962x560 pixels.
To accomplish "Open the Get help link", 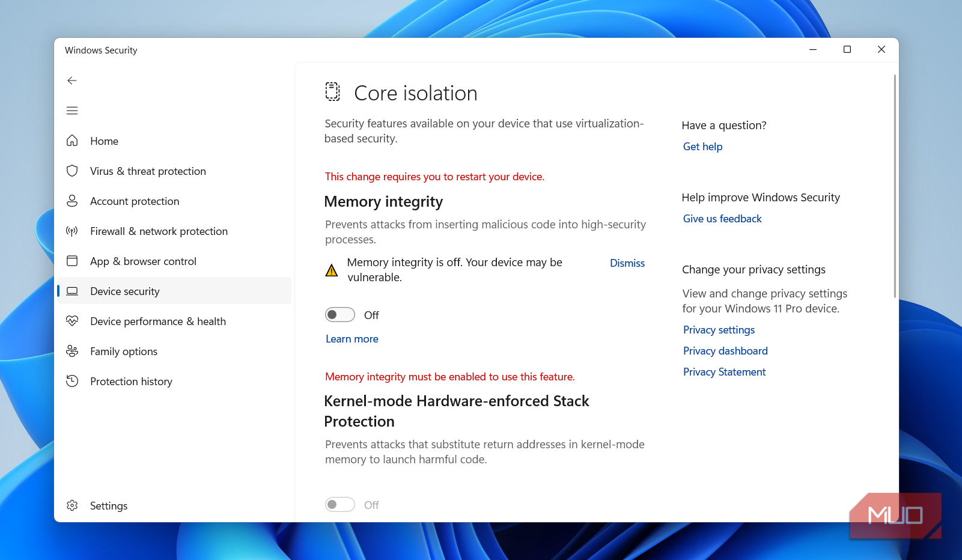I will pyautogui.click(x=702, y=147).
